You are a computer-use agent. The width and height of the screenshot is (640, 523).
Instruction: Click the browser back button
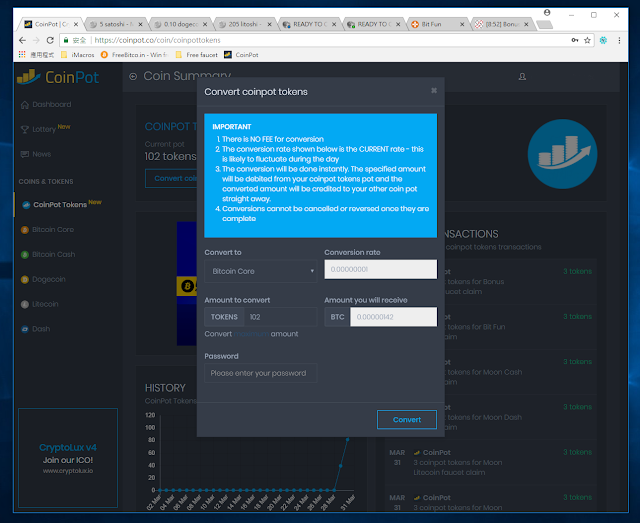[x=22, y=40]
